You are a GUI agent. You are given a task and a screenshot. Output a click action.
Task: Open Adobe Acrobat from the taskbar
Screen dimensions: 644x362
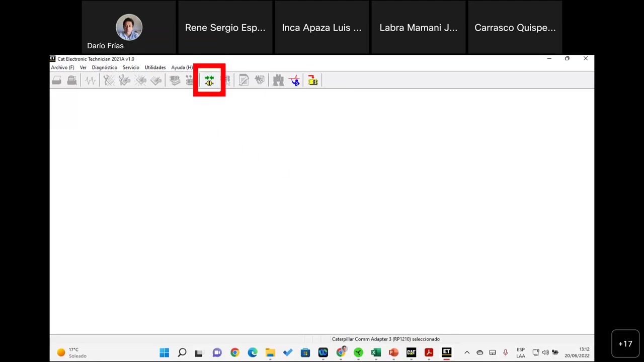(429, 352)
